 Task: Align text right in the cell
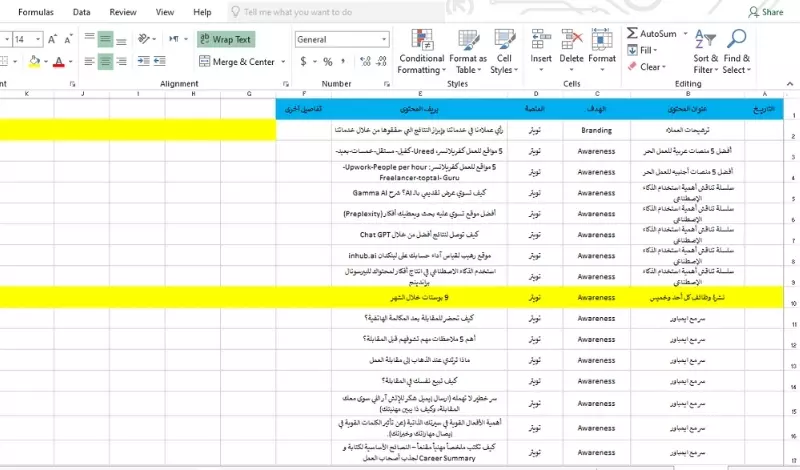[121, 61]
